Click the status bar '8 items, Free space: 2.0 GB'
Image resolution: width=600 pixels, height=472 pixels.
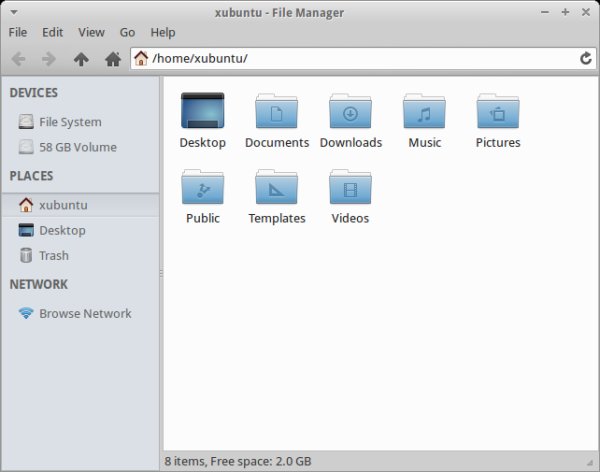coord(238,461)
